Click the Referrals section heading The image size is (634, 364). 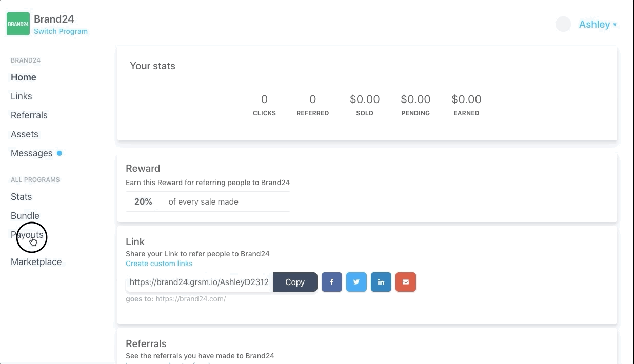click(x=146, y=344)
